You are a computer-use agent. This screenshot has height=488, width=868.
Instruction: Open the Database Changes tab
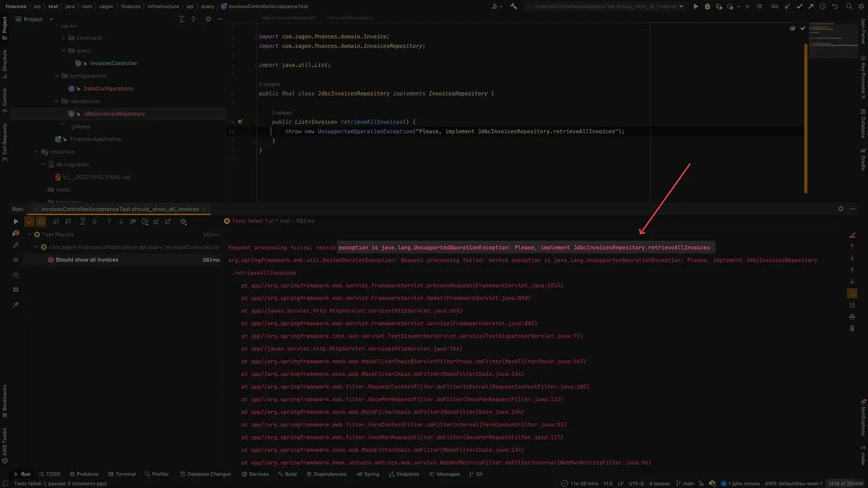pyautogui.click(x=205, y=474)
